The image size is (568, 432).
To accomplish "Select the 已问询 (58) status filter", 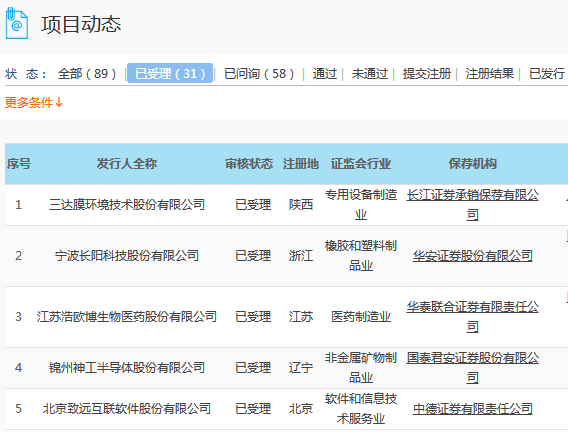I will coord(259,74).
